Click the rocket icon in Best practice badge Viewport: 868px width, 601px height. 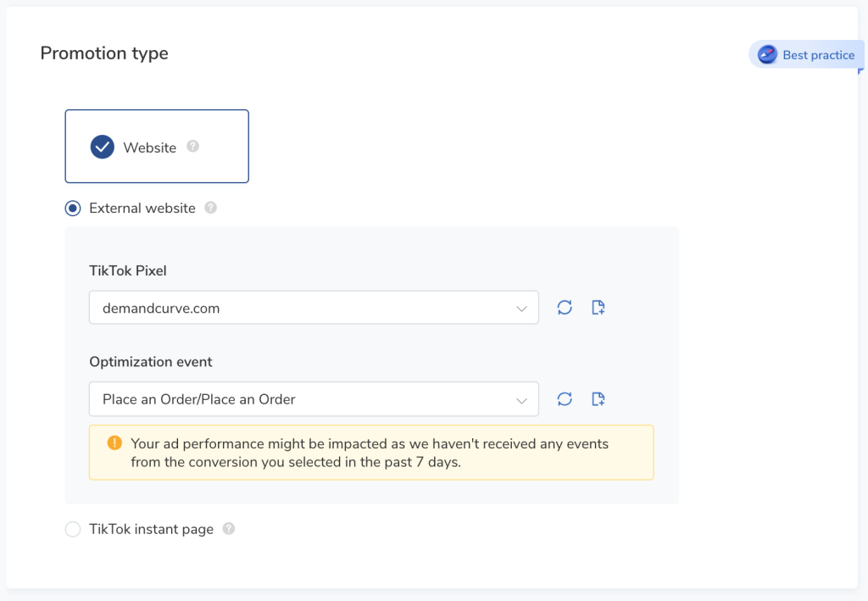767,55
